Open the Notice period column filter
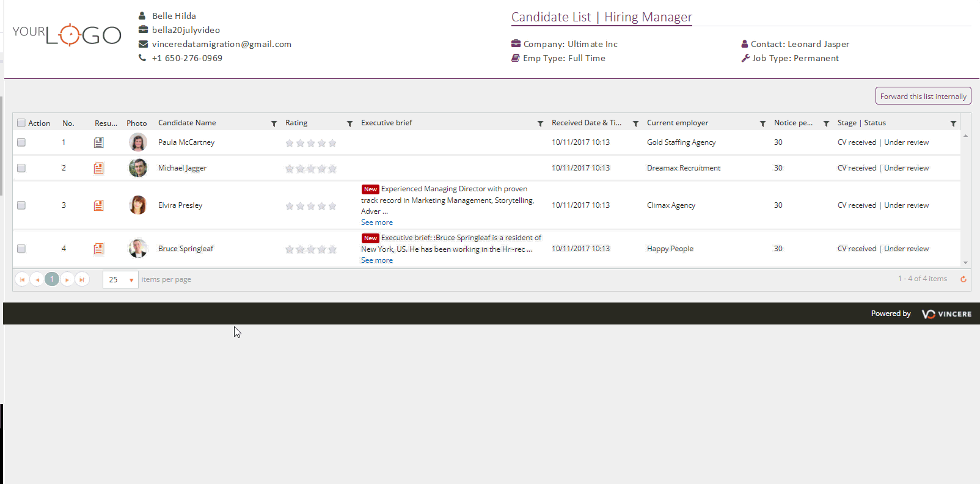980x484 pixels. (826, 123)
